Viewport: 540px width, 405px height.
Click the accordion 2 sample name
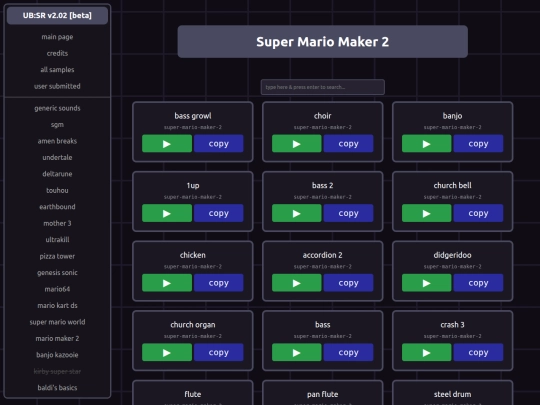click(x=322, y=255)
